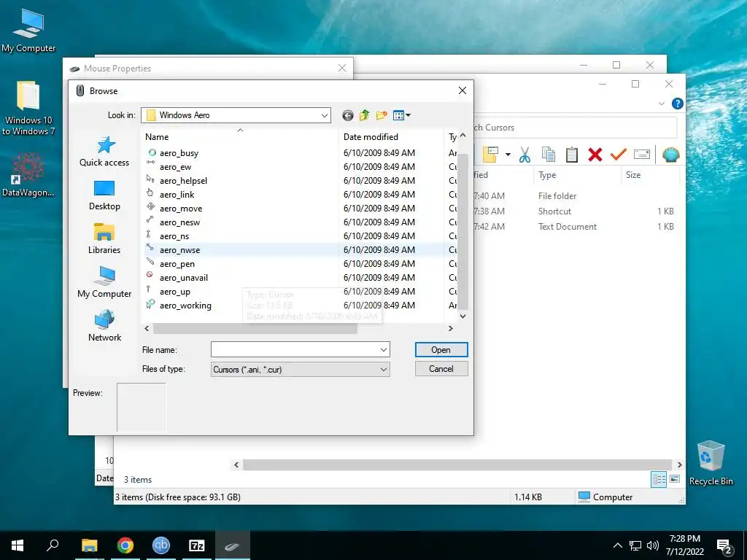Click the blue help question mark icon
Screen dimensions: 747x560
[x=678, y=104]
